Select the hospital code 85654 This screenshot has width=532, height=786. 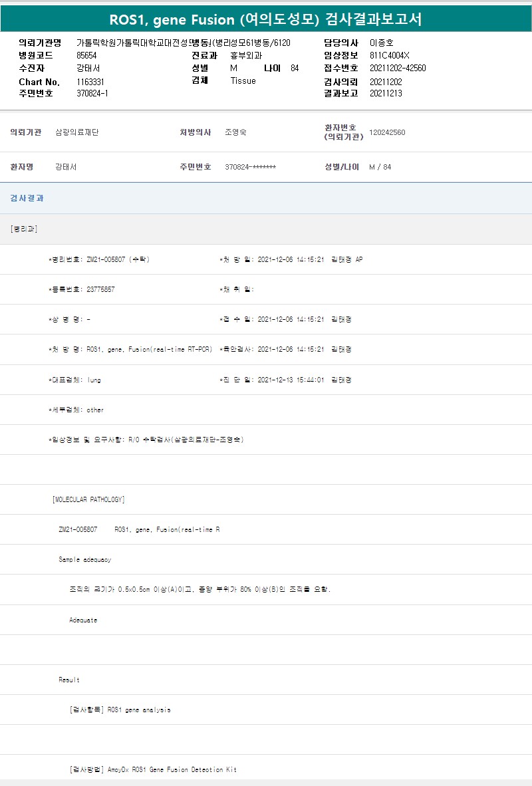pos(86,56)
